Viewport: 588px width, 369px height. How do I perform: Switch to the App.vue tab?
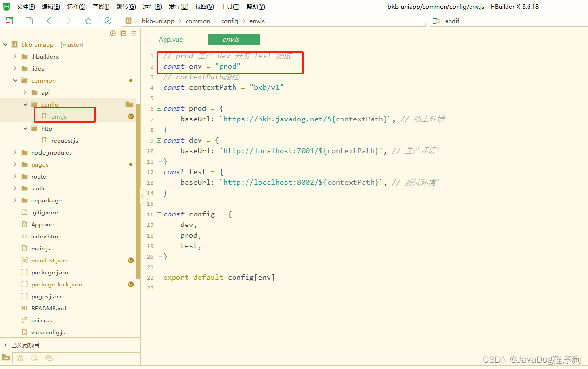click(171, 40)
